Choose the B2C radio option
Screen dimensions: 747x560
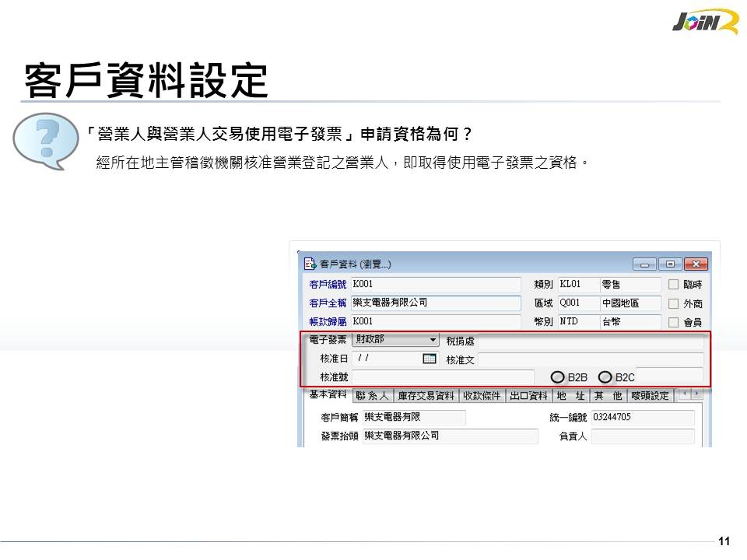tap(605, 377)
